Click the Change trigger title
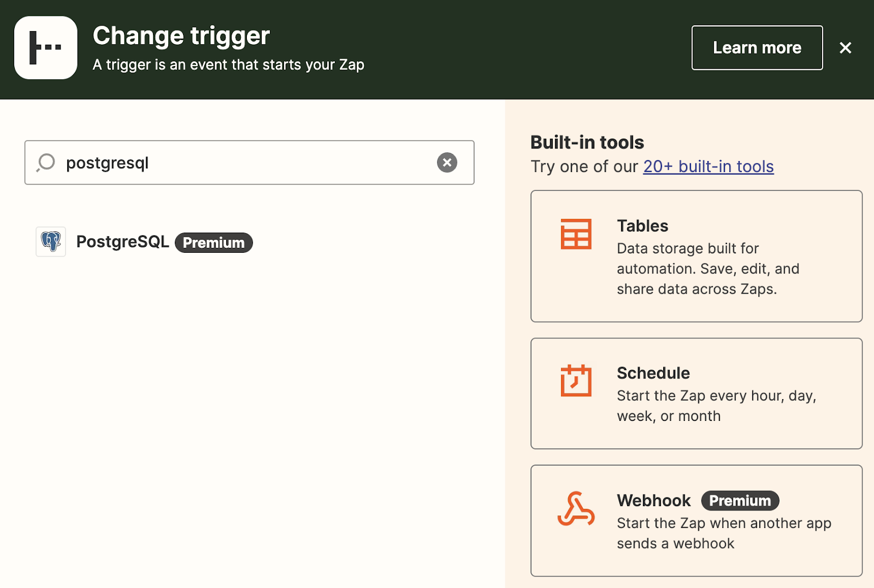This screenshot has width=874, height=588. pyautogui.click(x=181, y=36)
